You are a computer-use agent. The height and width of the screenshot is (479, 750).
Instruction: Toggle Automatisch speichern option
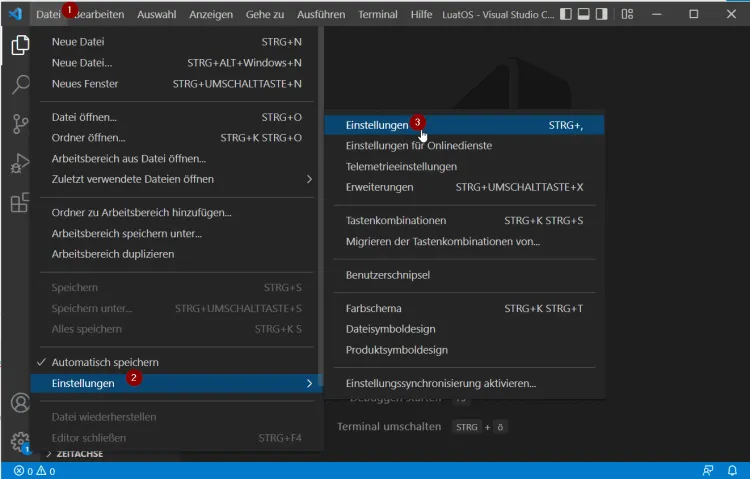tap(176, 362)
